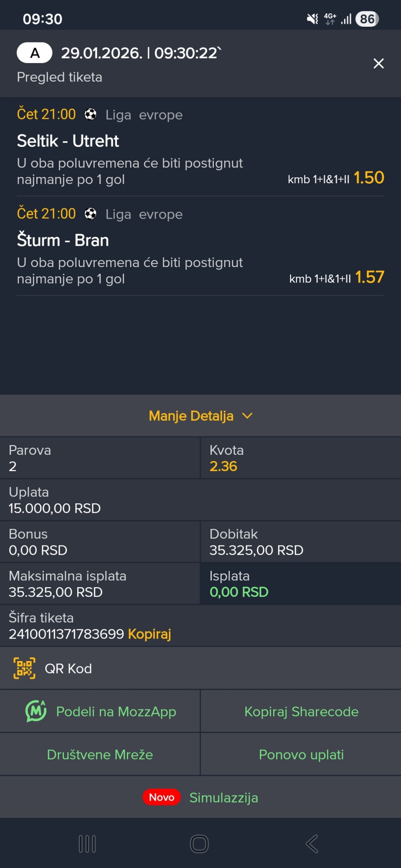This screenshot has height=868, width=401.
Task: Tap Kopiraj Sharecode
Action: pyautogui.click(x=301, y=712)
